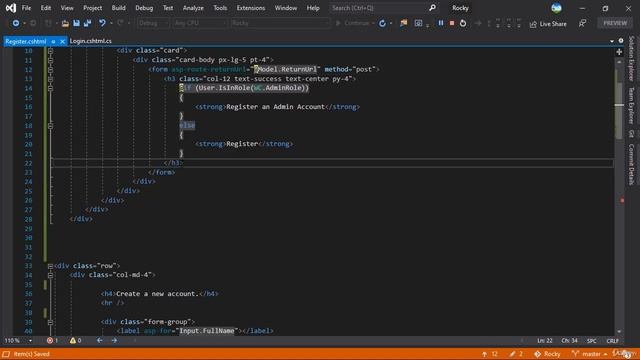The height and width of the screenshot is (360, 640).
Task: Collapse the div class row on line 33
Action: pos(50,266)
